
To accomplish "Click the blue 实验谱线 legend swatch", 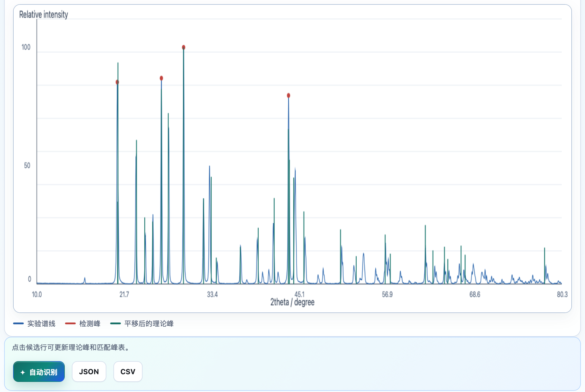I will [x=18, y=323].
